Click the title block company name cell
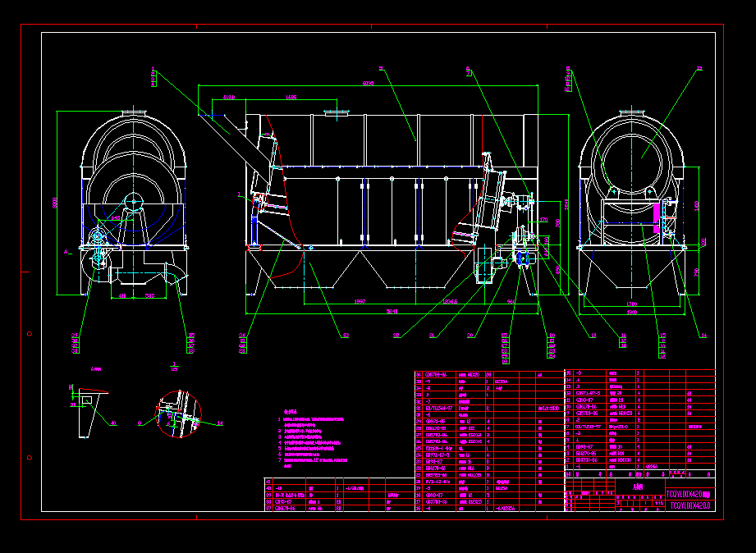This screenshot has height=553, width=756. tap(638, 487)
